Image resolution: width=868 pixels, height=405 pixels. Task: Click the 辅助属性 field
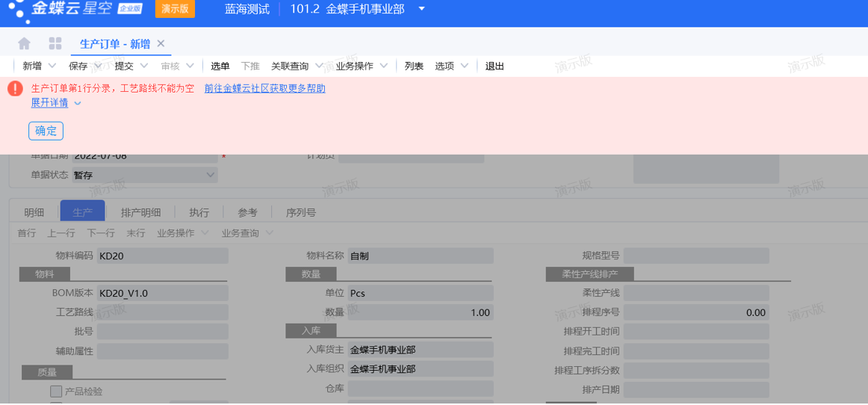(163, 351)
